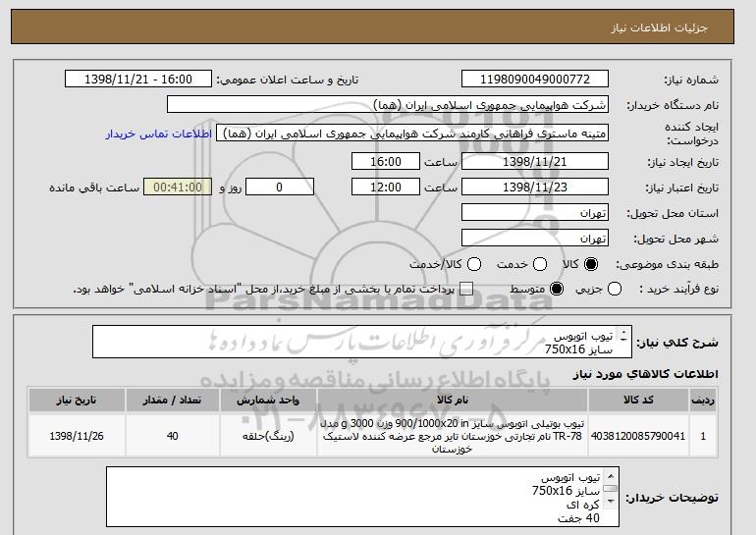Click the واحد شمارش column header
This screenshot has height=535, width=756.
[268, 401]
